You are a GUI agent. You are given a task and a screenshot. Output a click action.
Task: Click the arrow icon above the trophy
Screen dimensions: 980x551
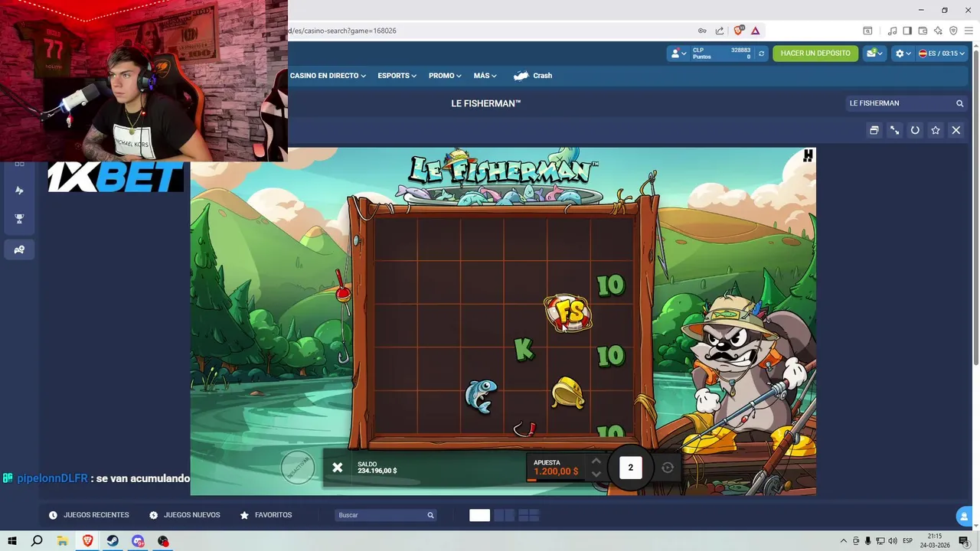coord(20,190)
